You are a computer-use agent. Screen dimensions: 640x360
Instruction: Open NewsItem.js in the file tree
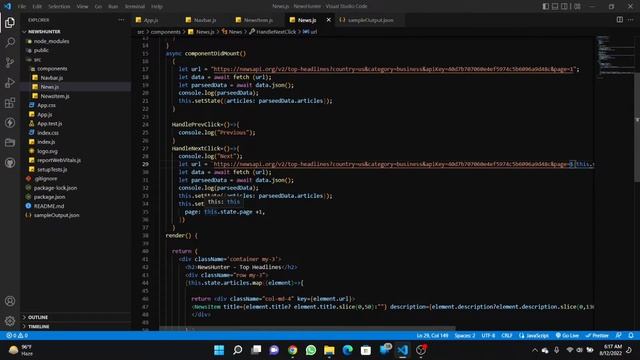click(x=55, y=96)
